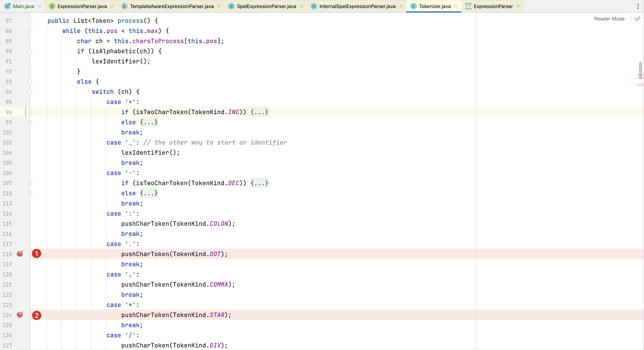Collapse the process() method on line 87

(x=30, y=21)
